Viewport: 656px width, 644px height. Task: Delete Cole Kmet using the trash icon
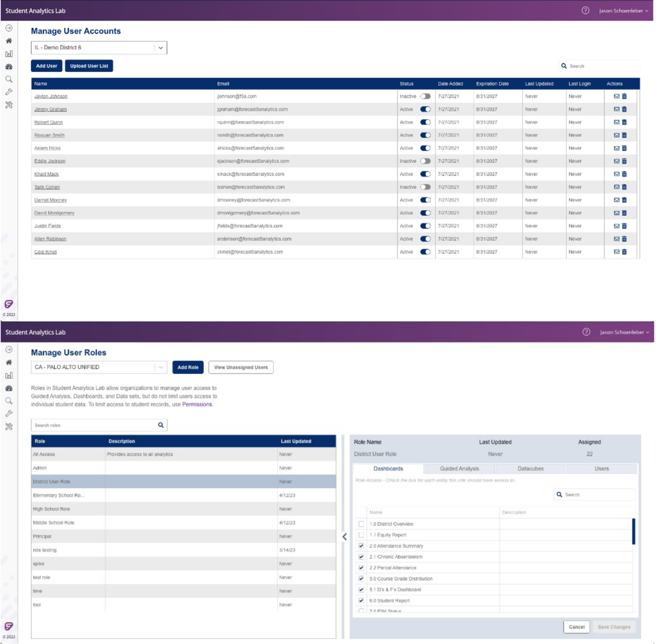(624, 252)
